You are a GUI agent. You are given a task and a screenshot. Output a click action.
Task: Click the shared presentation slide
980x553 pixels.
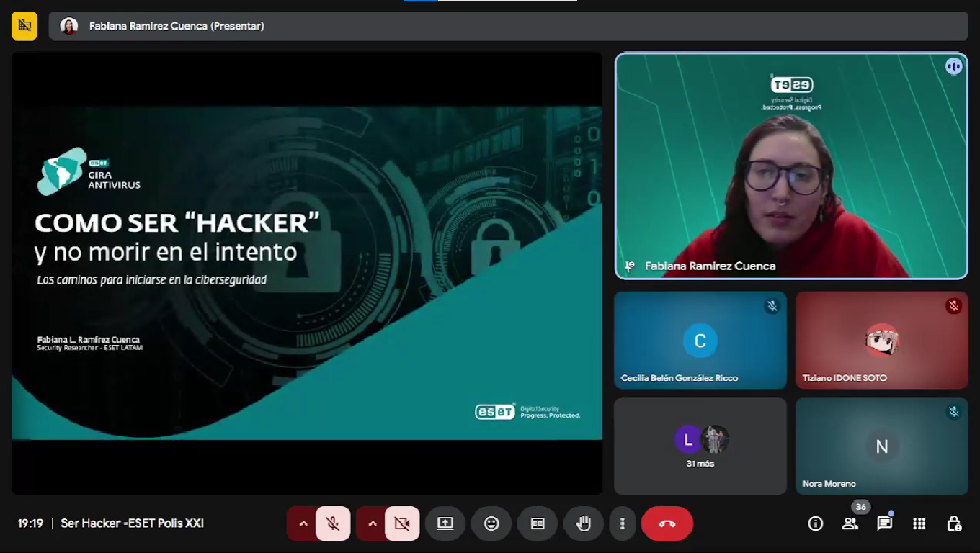(x=307, y=274)
